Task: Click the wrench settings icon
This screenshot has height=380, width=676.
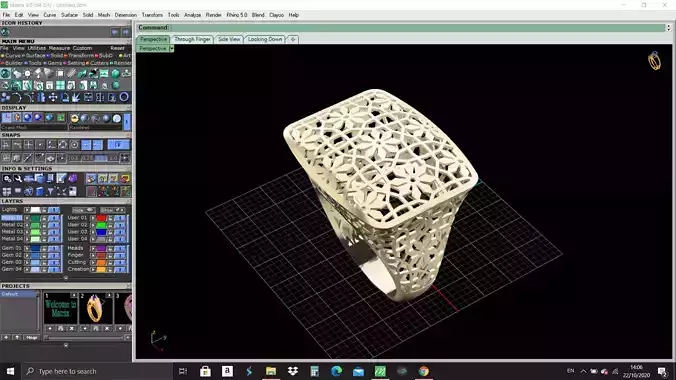Action: (x=18, y=178)
